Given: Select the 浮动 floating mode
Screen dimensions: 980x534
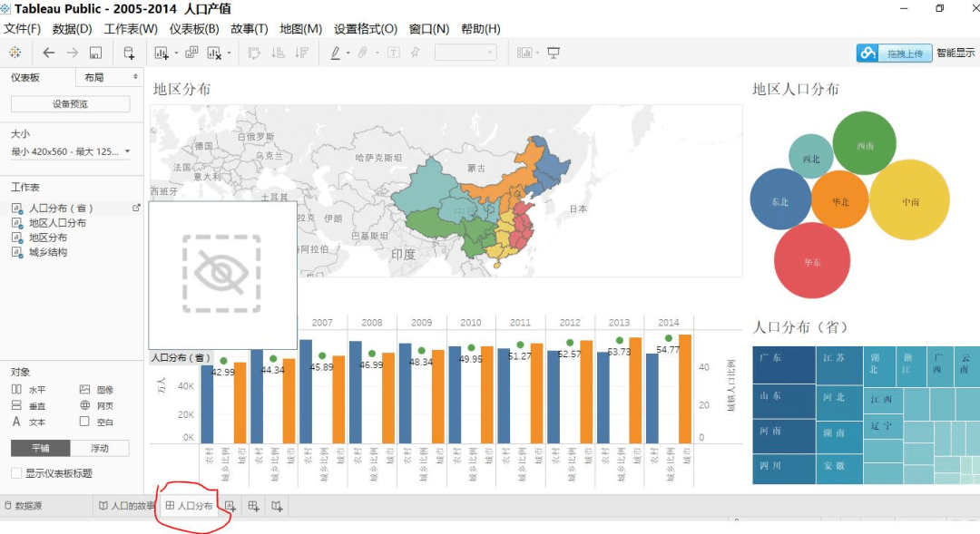Looking at the screenshot, I should [100, 448].
